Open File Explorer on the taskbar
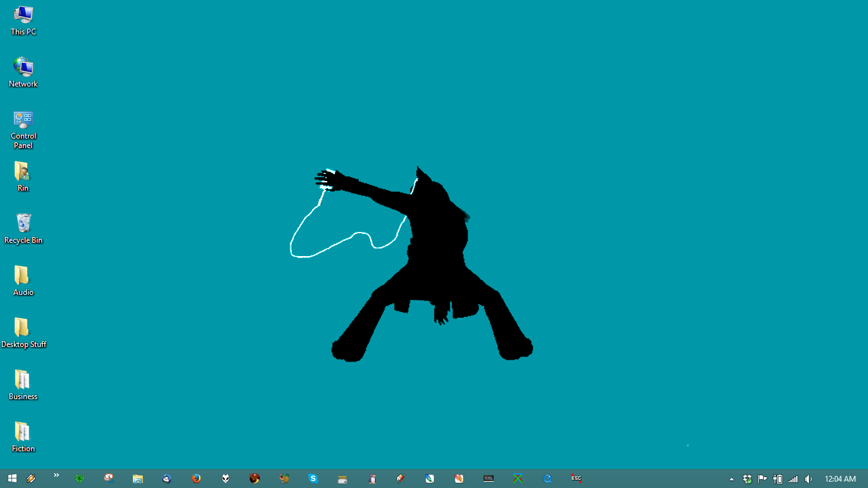The height and width of the screenshot is (488, 868). tap(138, 478)
